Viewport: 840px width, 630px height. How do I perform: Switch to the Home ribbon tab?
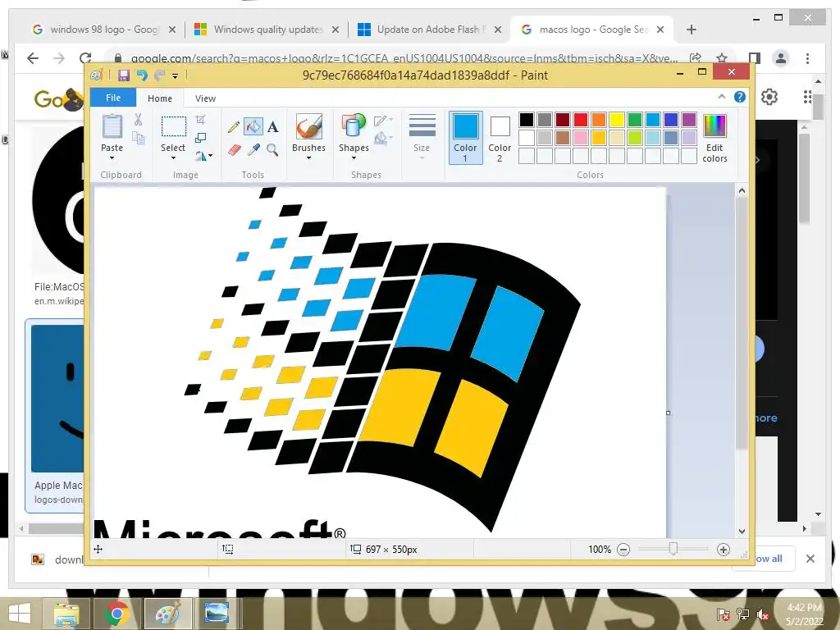(x=160, y=98)
